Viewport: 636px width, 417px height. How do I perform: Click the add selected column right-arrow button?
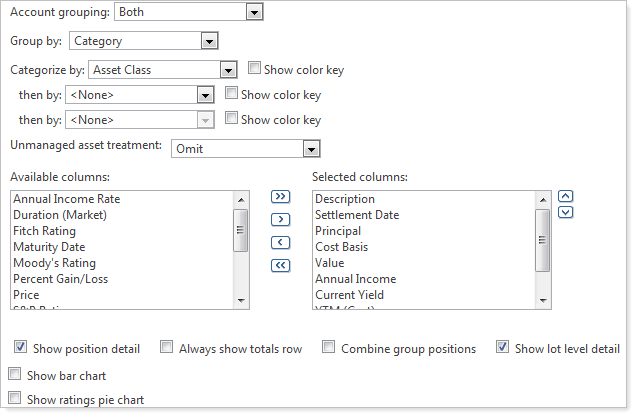tap(281, 219)
